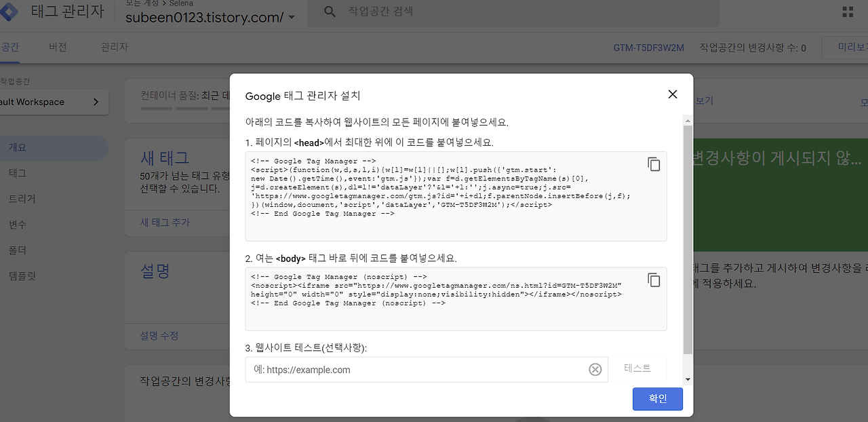The image size is (868, 422).
Task: Click the subeen0123.tistory.com container name
Action: [x=204, y=18]
